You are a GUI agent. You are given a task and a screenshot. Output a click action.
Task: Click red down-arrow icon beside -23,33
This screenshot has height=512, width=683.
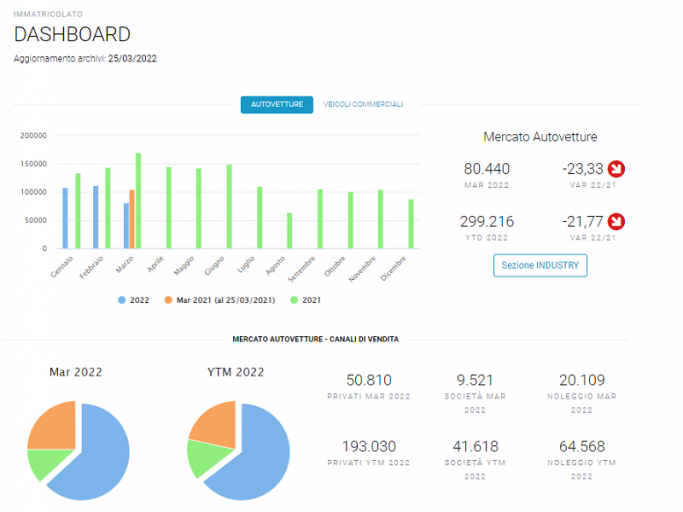(x=616, y=169)
